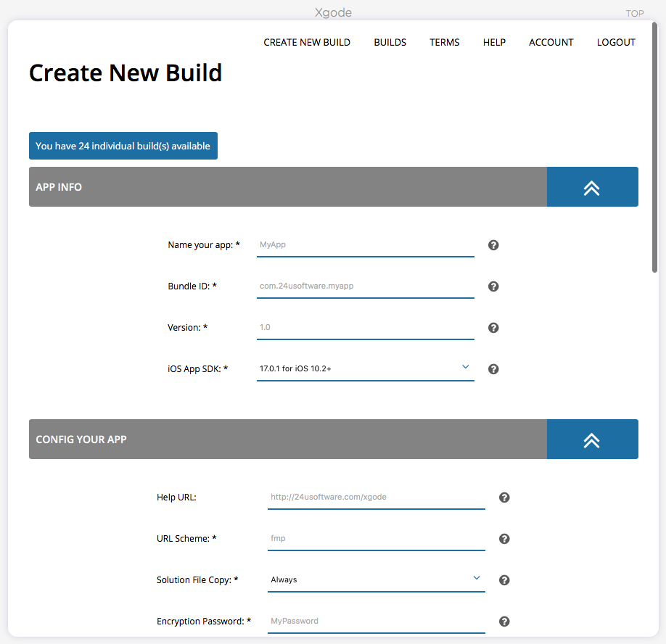666x644 pixels.
Task: Open the TERMS page
Action: (x=444, y=43)
